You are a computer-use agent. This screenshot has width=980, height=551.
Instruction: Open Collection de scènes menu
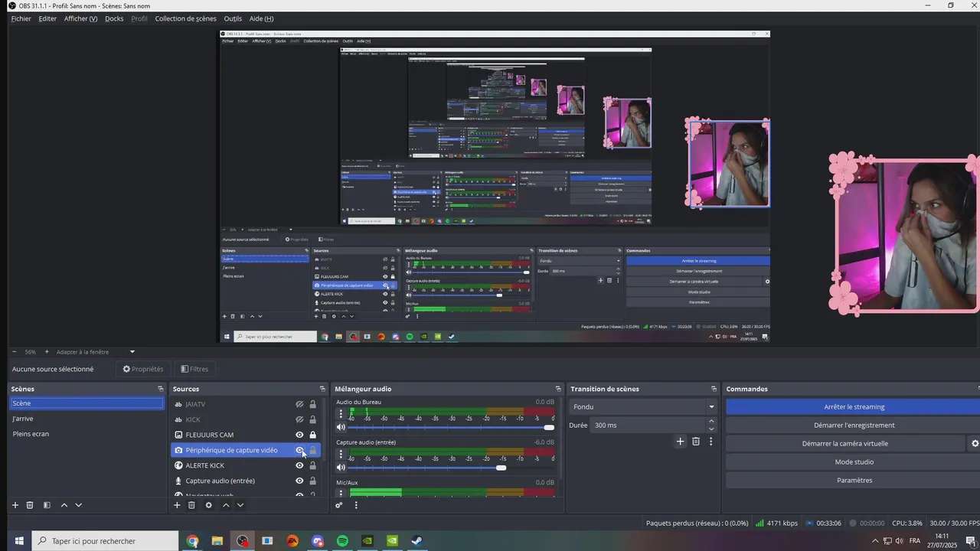[x=185, y=18]
